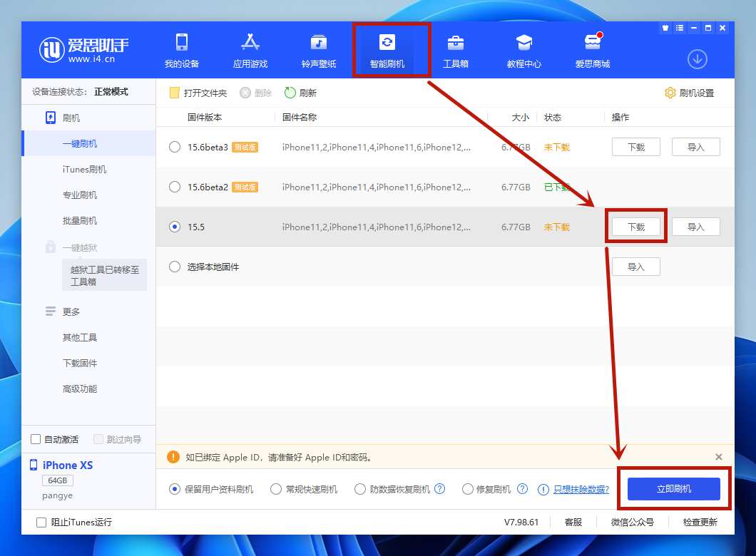Click the V7.98.61 version text
Screen dimensions: 756x556
[x=521, y=522]
